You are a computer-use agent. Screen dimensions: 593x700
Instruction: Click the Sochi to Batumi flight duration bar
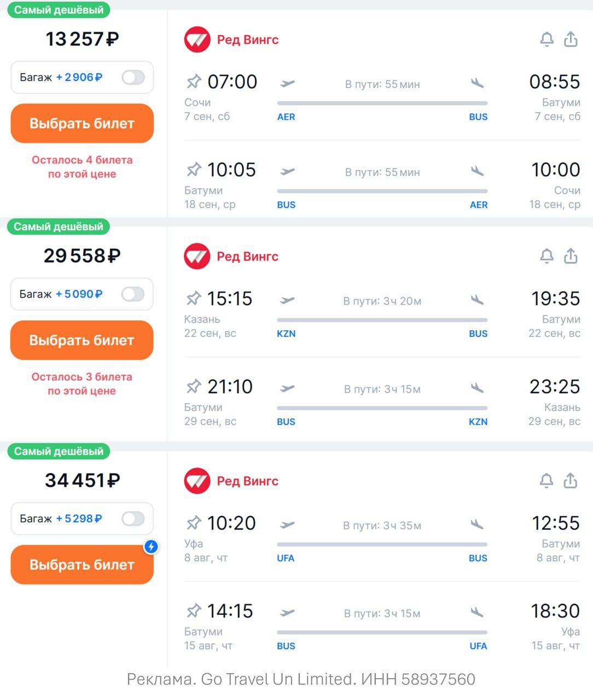click(382, 103)
